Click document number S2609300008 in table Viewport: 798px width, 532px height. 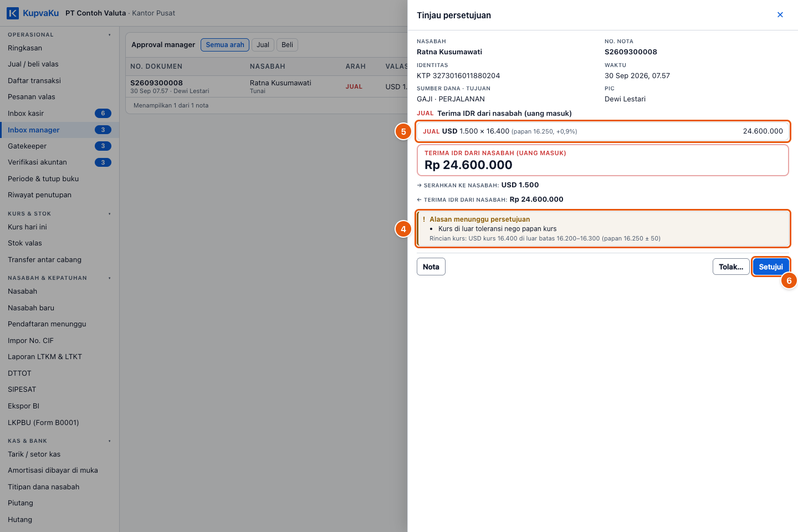point(156,83)
